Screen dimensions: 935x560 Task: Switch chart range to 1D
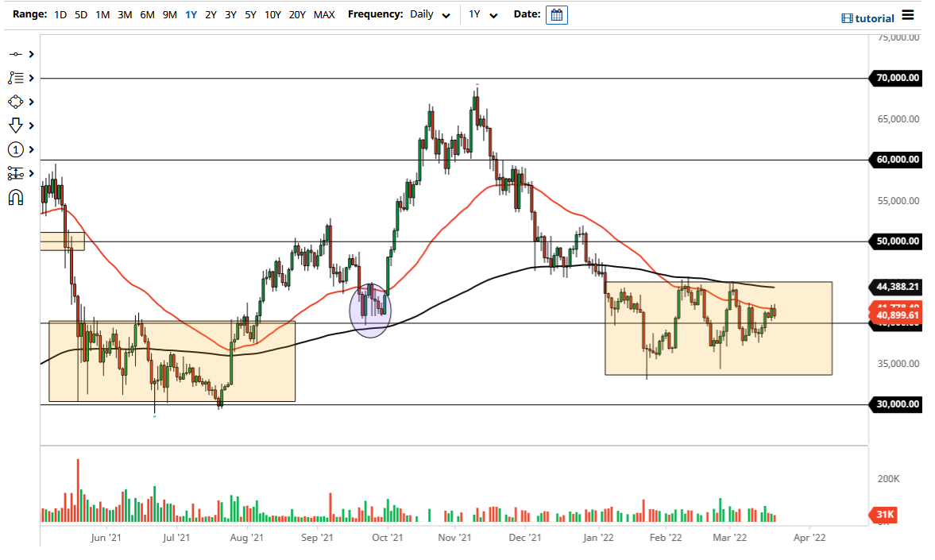pyautogui.click(x=60, y=14)
